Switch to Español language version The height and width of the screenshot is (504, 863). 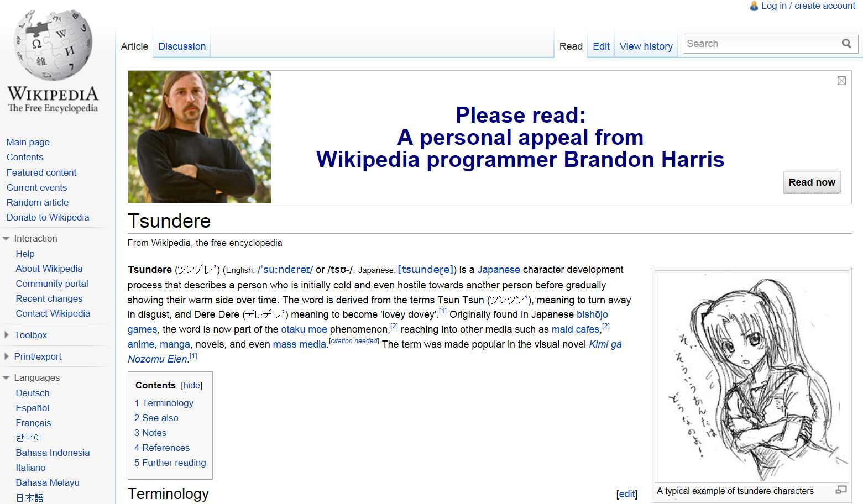click(x=33, y=408)
